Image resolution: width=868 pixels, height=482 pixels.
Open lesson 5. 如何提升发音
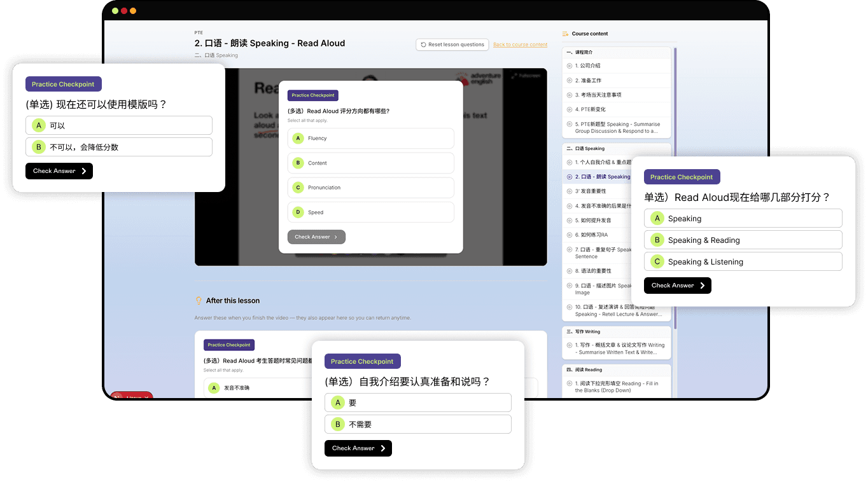[597, 220]
